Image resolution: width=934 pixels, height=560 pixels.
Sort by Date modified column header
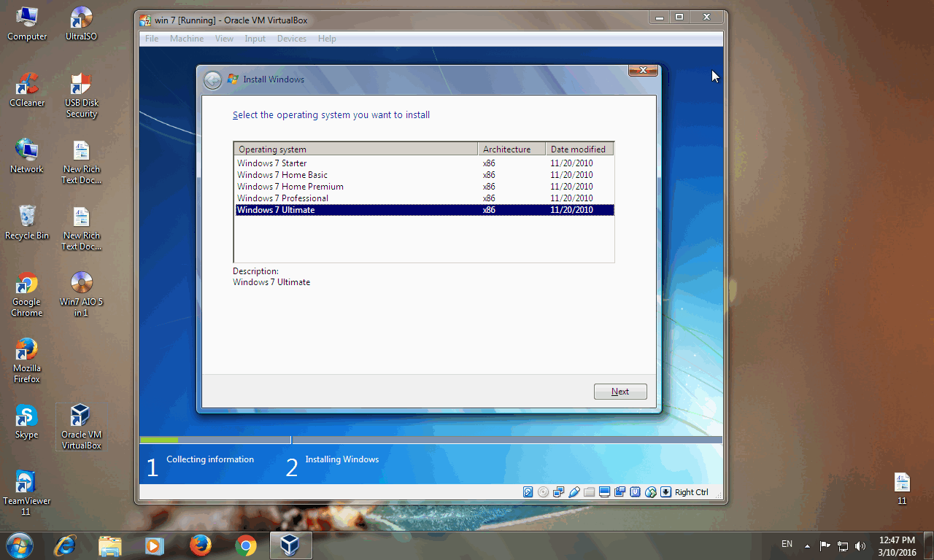[579, 149]
